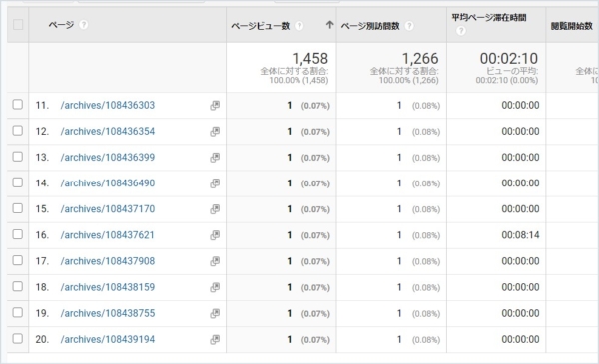Open the /archives/108436490 page link

click(108, 183)
